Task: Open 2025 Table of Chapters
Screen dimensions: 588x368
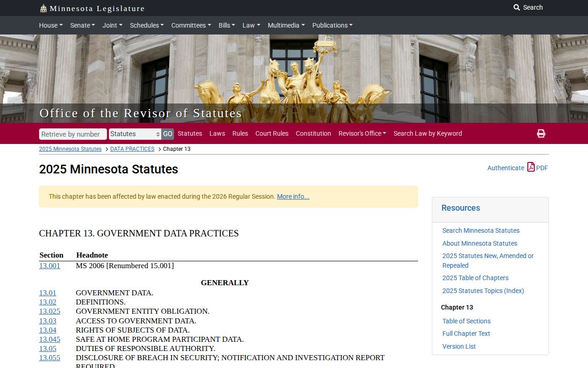Action: pos(475,278)
